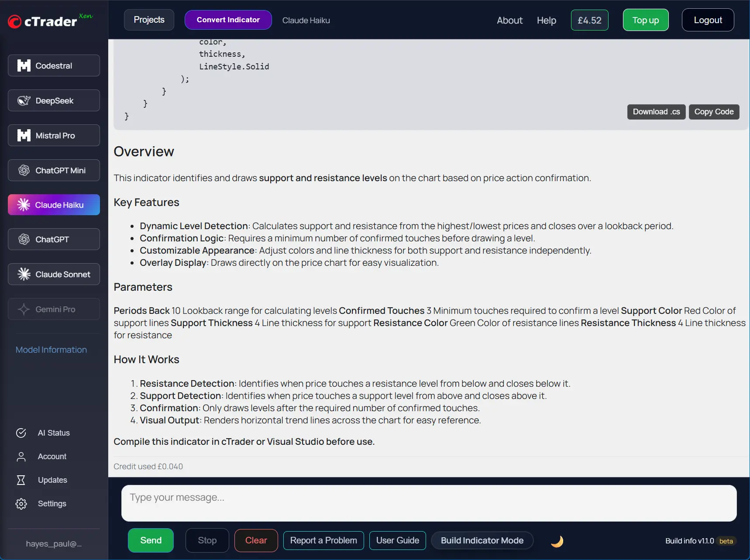Switch to Convert Indicator tab

(x=228, y=20)
